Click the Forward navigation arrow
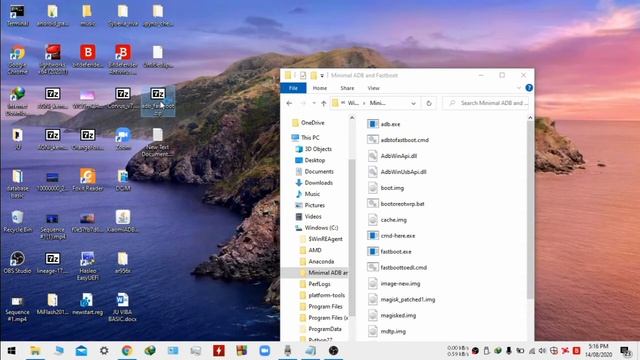 point(303,103)
